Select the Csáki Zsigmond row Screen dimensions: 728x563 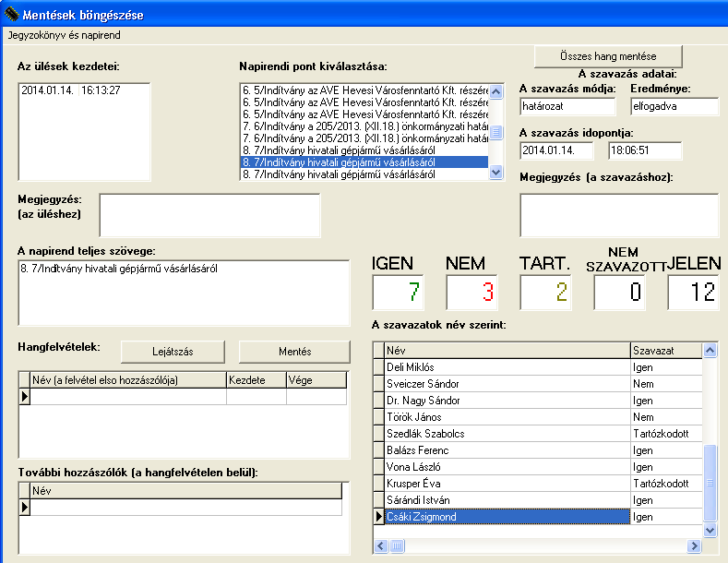coord(538,517)
